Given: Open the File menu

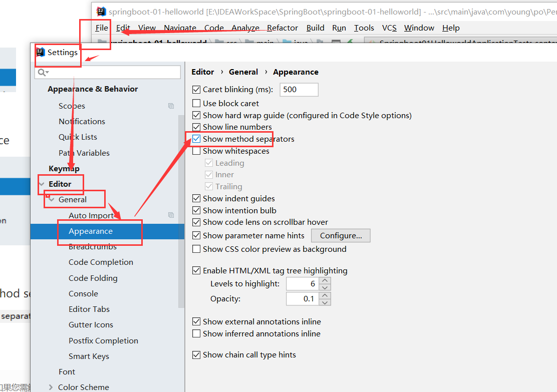Looking at the screenshot, I should (102, 28).
